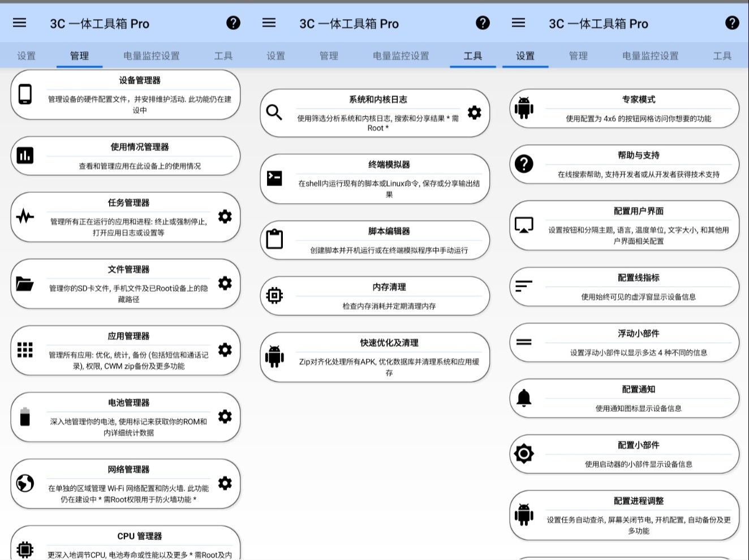Click the clipboard icon beside 脚本编辑器
Screen dimensions: 749x560
[x=274, y=239]
